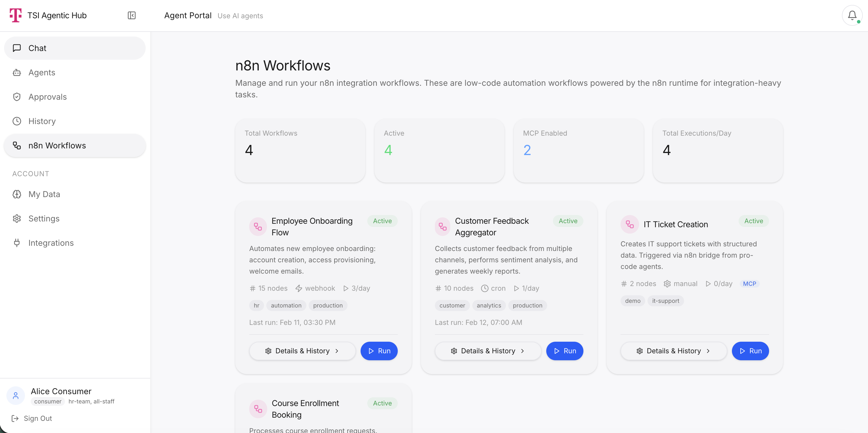Click the Approvals shield icon

click(17, 97)
